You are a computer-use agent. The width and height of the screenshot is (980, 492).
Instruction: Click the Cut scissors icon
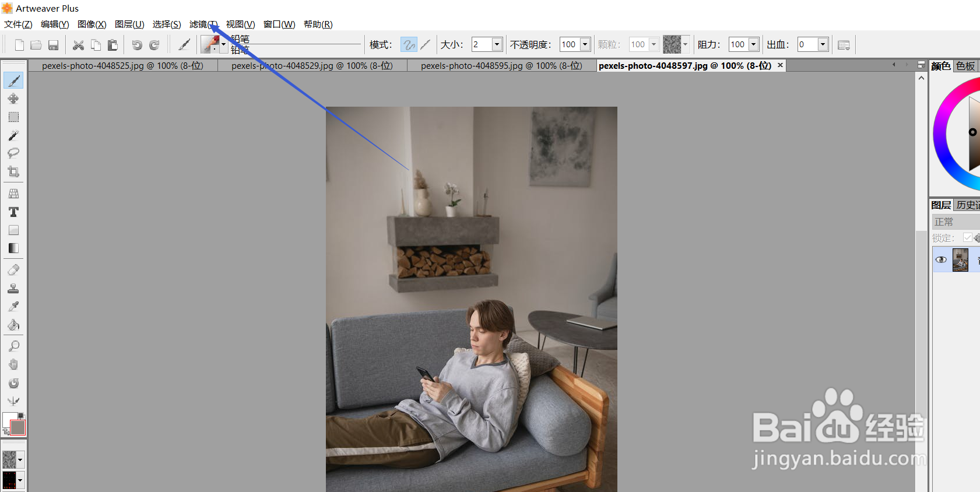(x=78, y=45)
